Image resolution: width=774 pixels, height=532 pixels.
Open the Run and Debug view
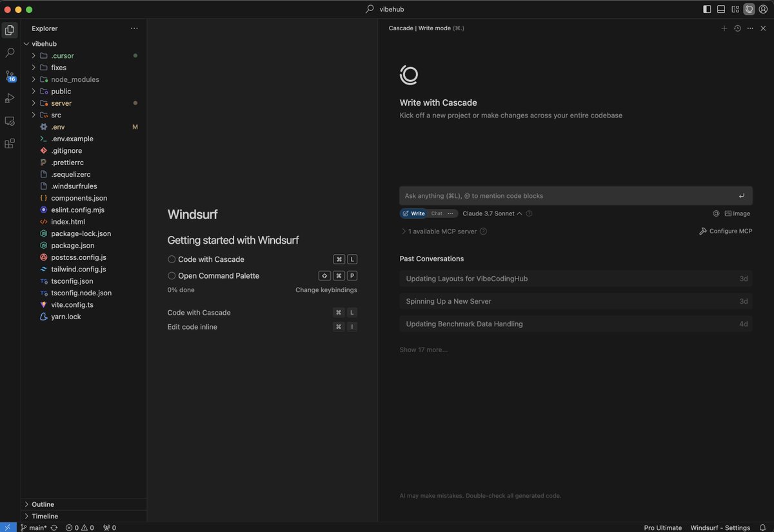10,98
